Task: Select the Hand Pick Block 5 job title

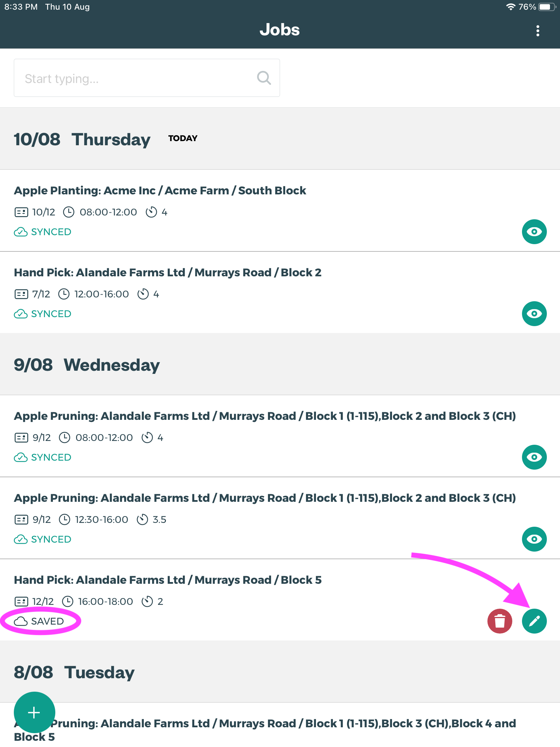Action: tap(168, 580)
